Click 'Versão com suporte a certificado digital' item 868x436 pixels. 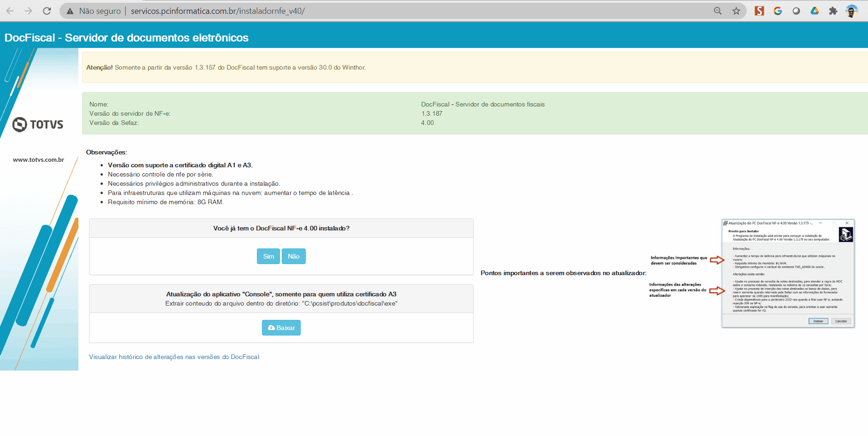click(x=180, y=165)
